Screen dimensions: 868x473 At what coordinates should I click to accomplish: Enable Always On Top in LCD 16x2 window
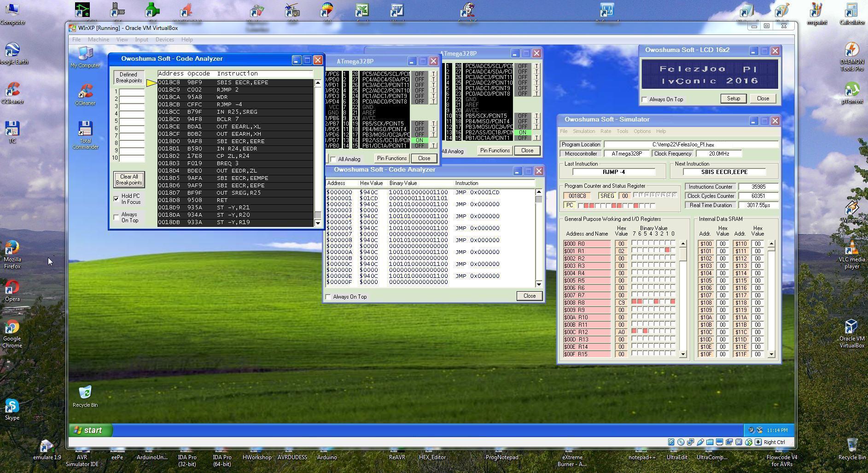(x=645, y=99)
